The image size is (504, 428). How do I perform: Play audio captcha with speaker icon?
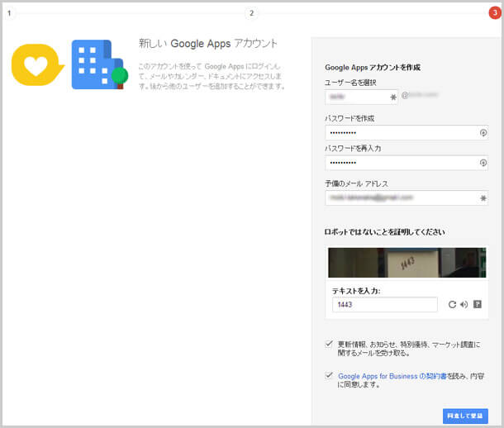[x=464, y=304]
